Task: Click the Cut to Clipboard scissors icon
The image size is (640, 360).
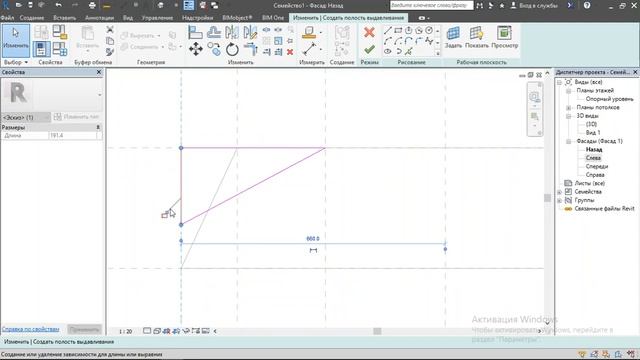Action: 110,30
